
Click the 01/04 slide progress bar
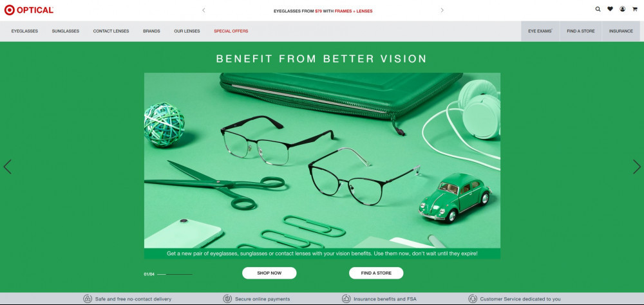[175, 274]
